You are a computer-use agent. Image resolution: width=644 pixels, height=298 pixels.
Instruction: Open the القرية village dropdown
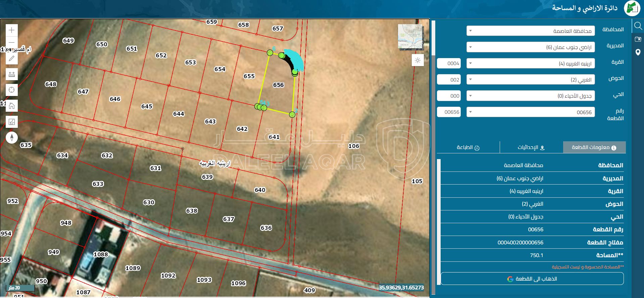coord(531,63)
